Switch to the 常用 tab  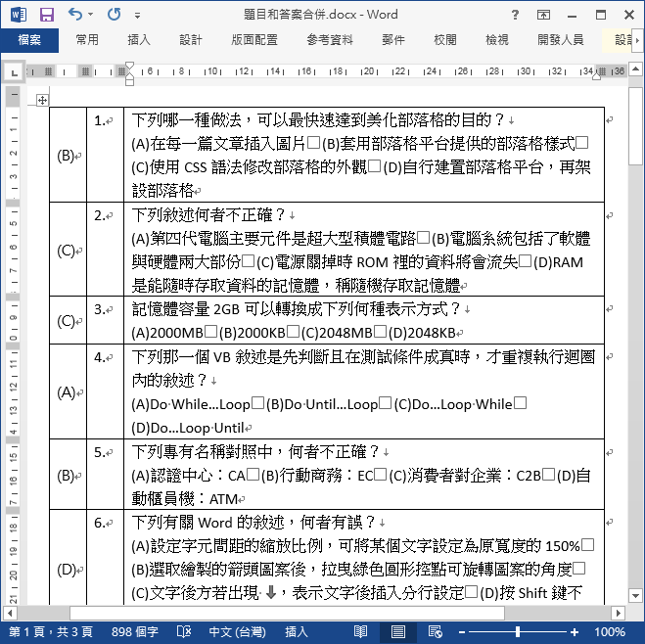(x=87, y=40)
